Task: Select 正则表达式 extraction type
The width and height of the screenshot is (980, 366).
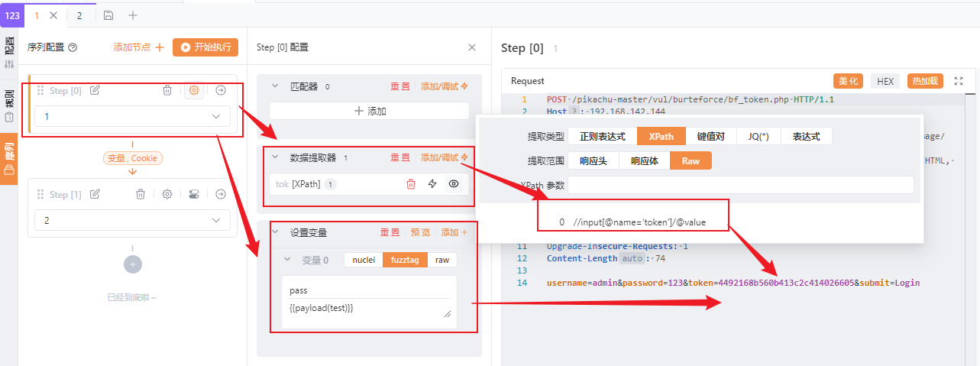Action: pyautogui.click(x=603, y=136)
